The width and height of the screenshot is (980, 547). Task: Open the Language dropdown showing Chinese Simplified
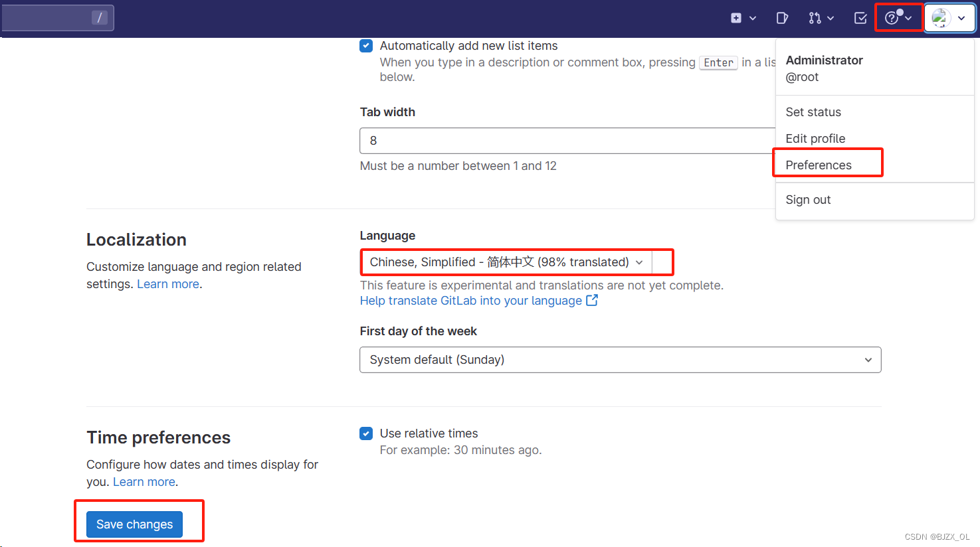point(506,262)
